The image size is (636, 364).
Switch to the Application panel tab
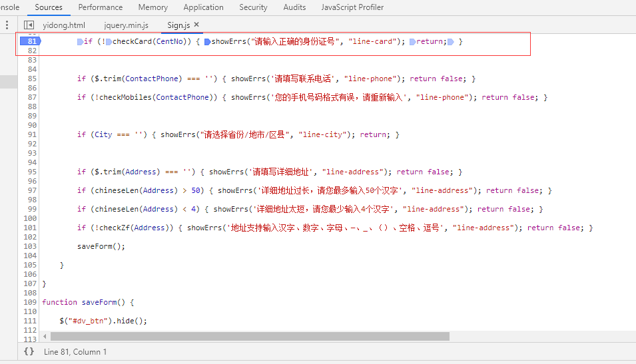pos(203,7)
